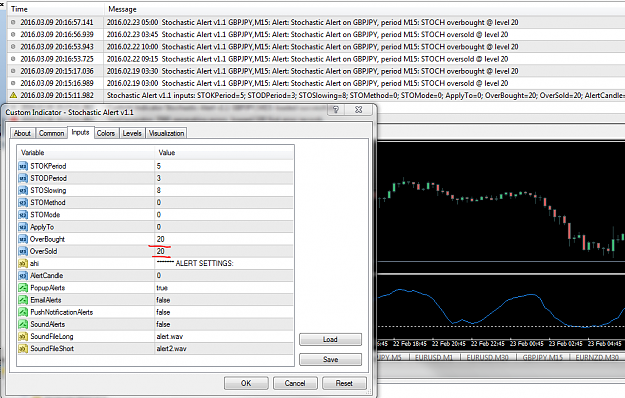Click the Save button
Screen dimensions: 625x398
(x=330, y=359)
